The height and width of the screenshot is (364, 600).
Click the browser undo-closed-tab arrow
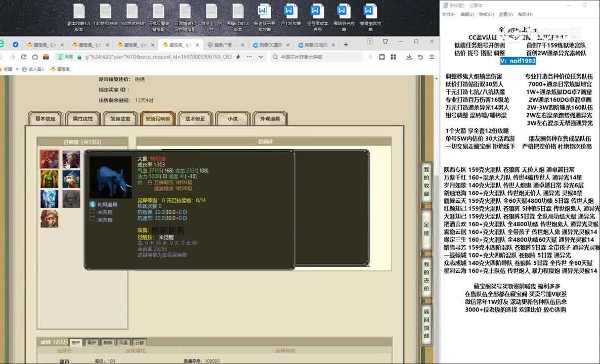click(x=420, y=57)
